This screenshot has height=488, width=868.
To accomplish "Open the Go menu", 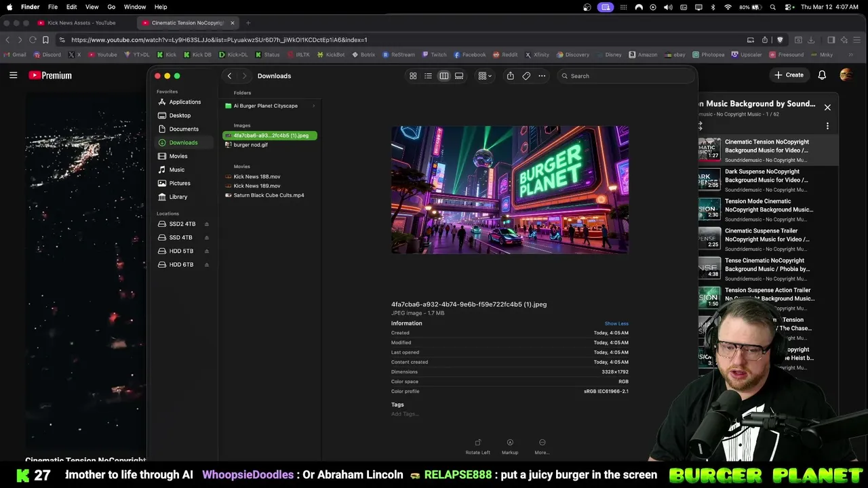I will [111, 7].
